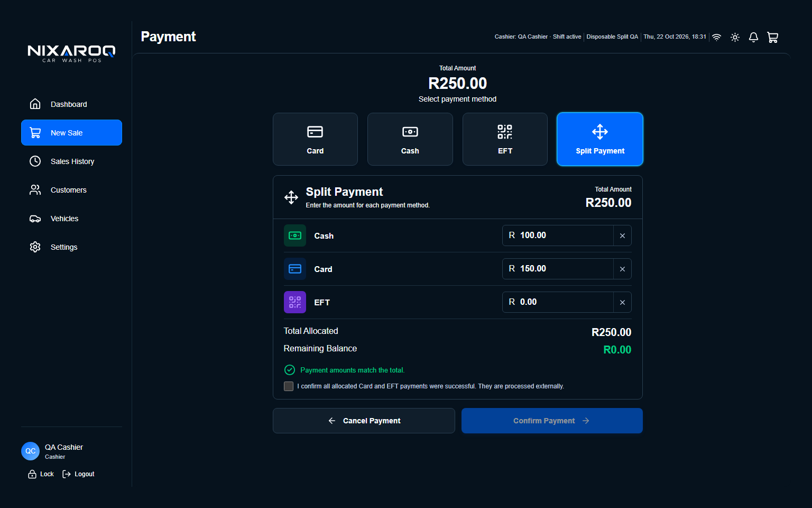This screenshot has width=812, height=508.
Task: Click the green Cash icon in split row
Action: coord(295,235)
